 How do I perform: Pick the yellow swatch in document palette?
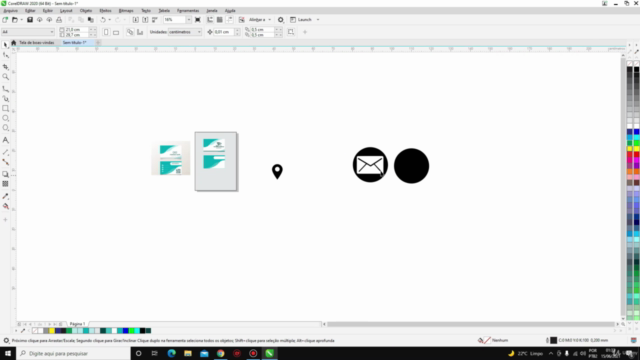click(x=52, y=331)
